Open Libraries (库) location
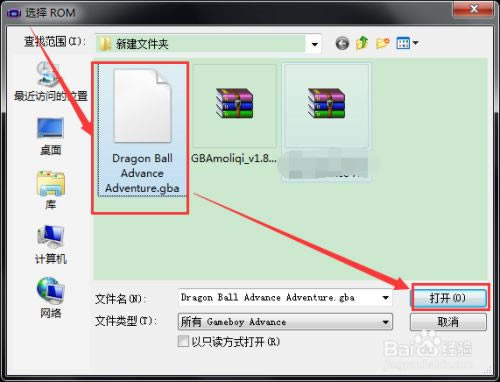 point(50,190)
